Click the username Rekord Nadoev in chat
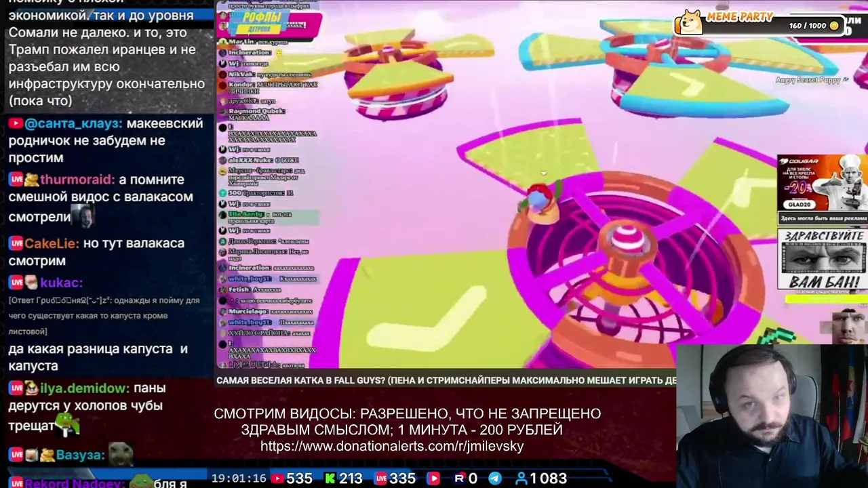 pyautogui.click(x=75, y=483)
